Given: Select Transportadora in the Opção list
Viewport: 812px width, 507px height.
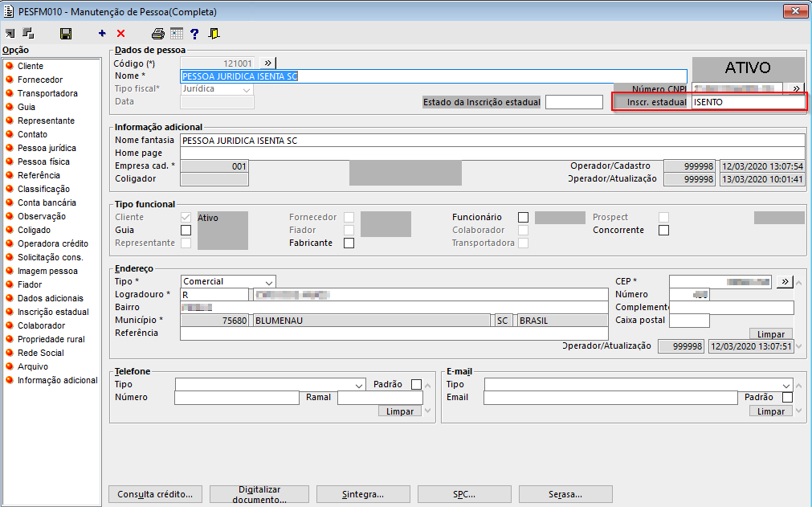Looking at the screenshot, I should tap(47, 93).
